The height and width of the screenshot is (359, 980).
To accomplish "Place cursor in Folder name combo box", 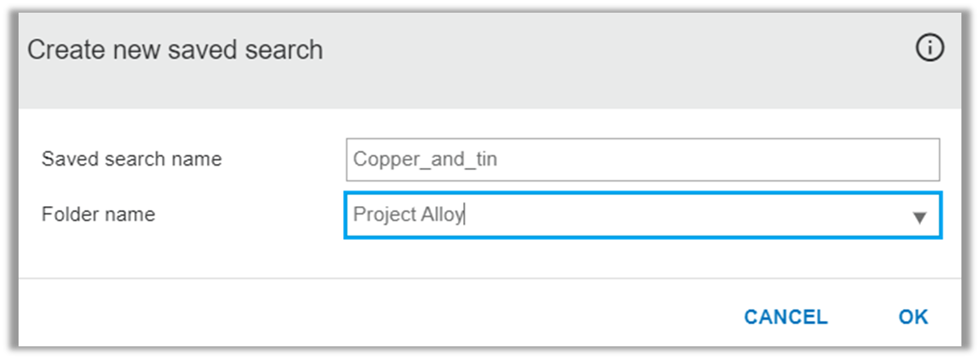I will (x=643, y=215).
